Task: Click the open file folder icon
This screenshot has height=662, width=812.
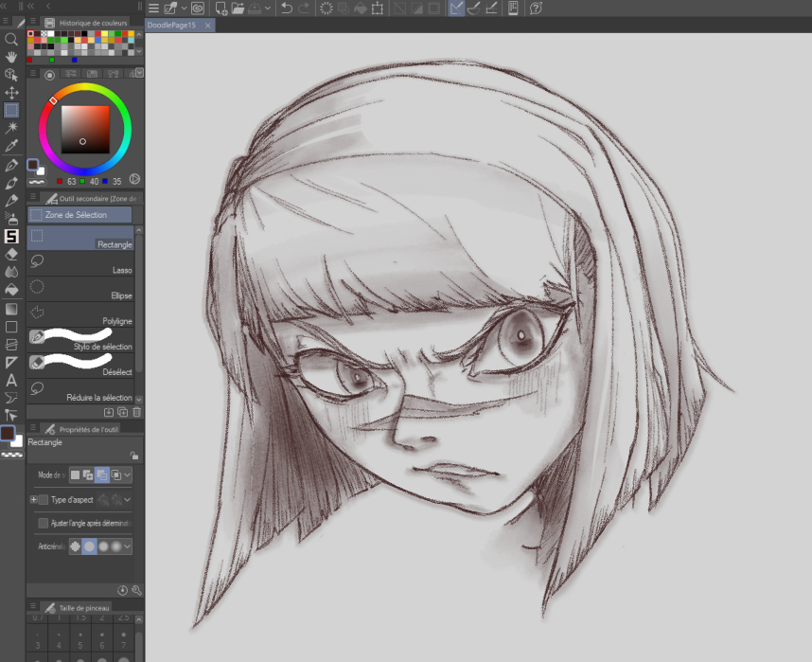Action: (x=238, y=9)
